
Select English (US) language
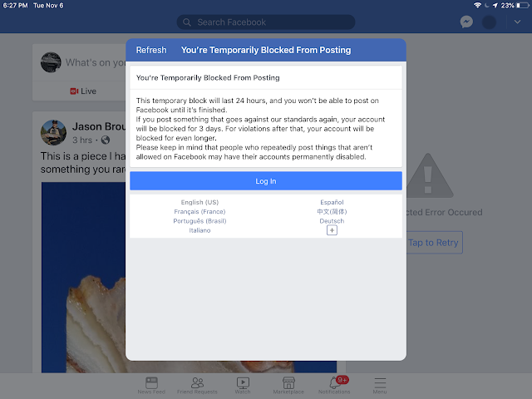click(x=199, y=202)
